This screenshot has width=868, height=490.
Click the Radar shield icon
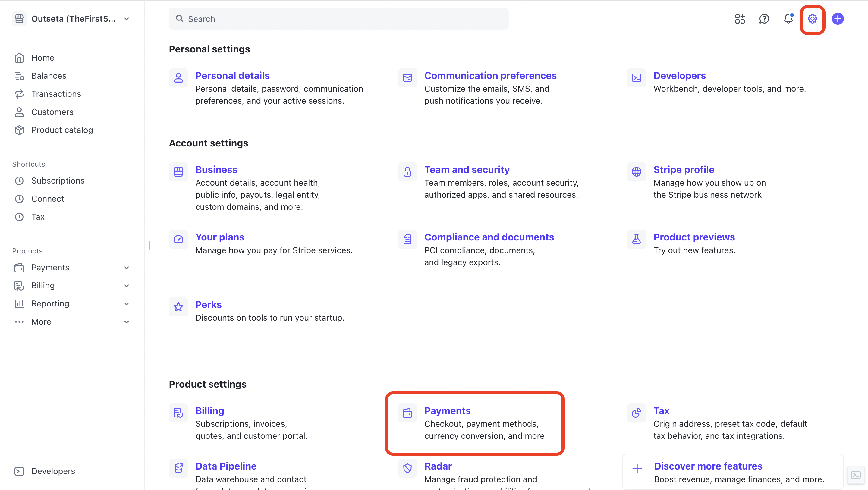click(x=407, y=468)
